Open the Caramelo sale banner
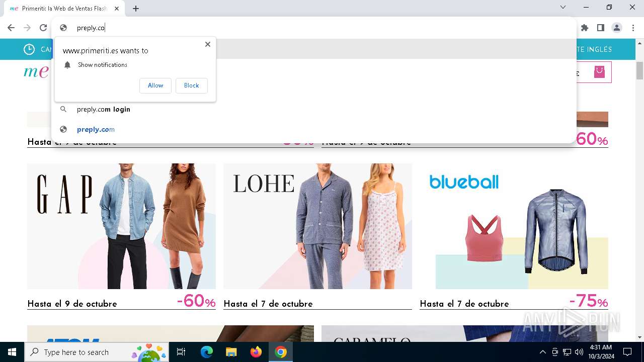The width and height of the screenshot is (644, 362). click(465, 333)
